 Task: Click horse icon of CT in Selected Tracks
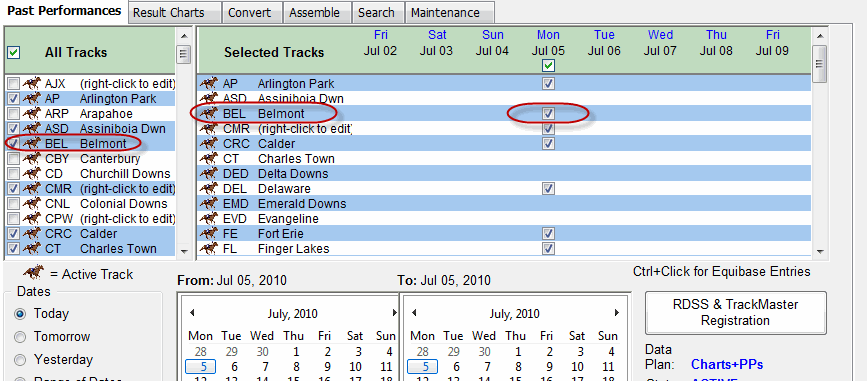[208, 159]
